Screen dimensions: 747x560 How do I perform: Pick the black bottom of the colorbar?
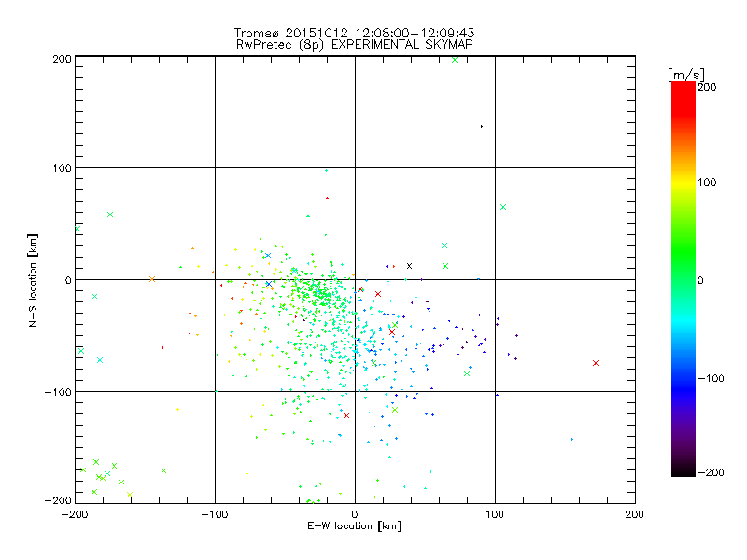click(684, 471)
